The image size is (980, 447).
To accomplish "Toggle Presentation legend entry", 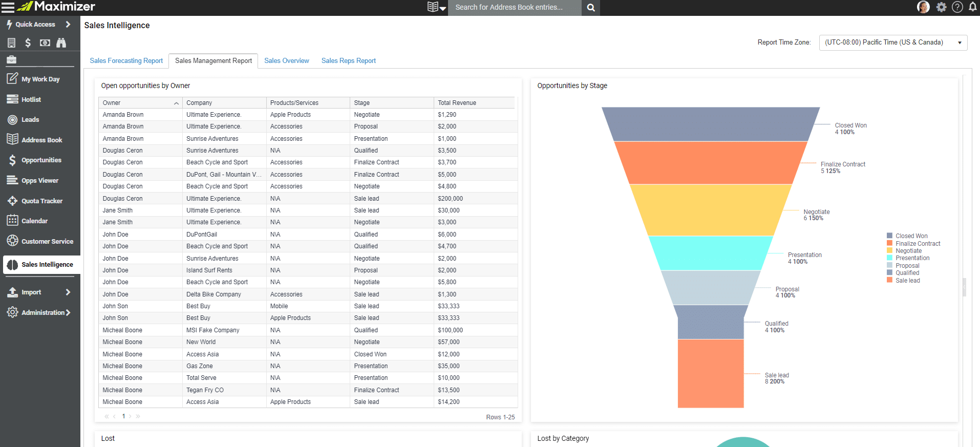I will tap(908, 258).
